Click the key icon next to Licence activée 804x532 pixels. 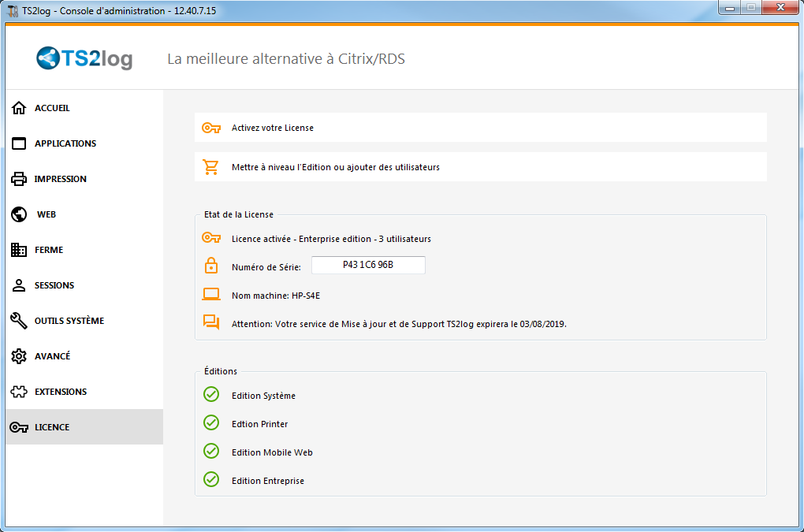click(210, 238)
